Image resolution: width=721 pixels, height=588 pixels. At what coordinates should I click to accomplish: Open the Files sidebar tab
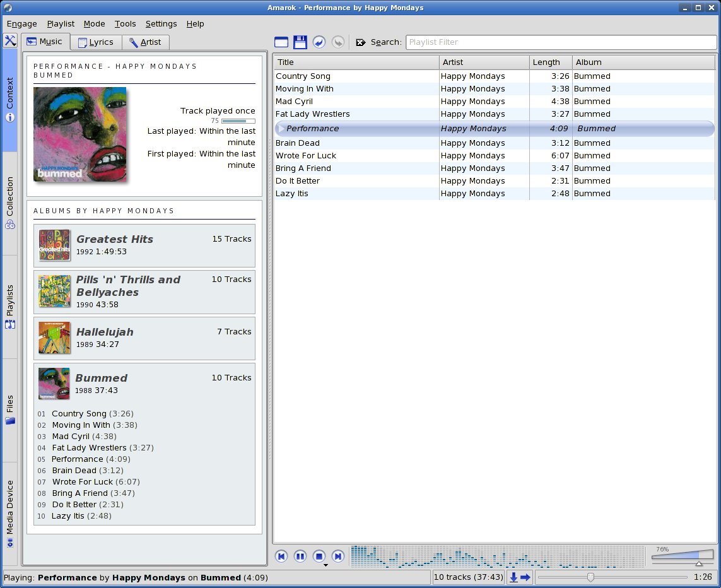[x=9, y=410]
